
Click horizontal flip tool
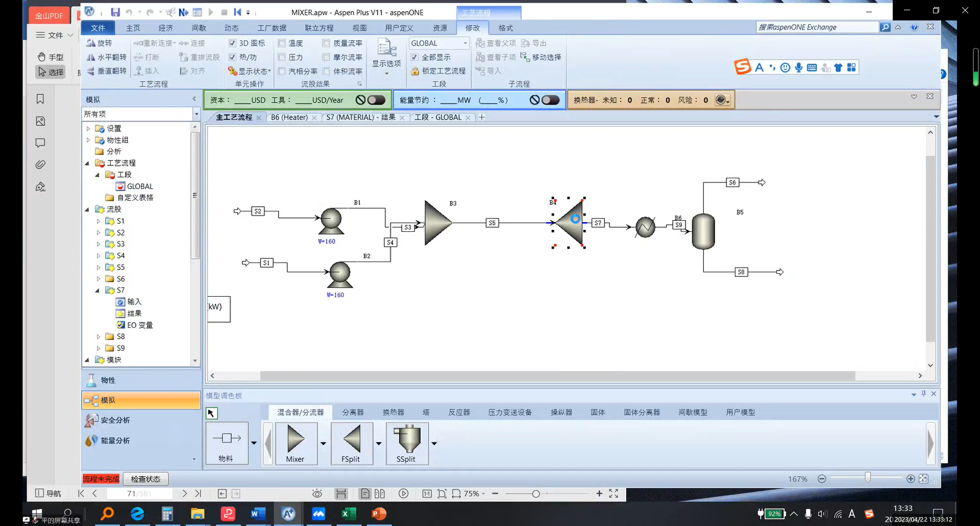click(106, 57)
